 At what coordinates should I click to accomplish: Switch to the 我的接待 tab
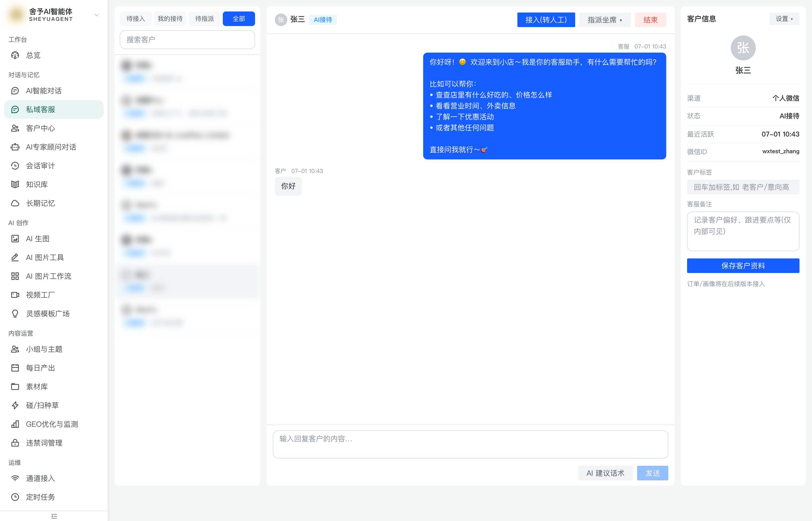(170, 19)
